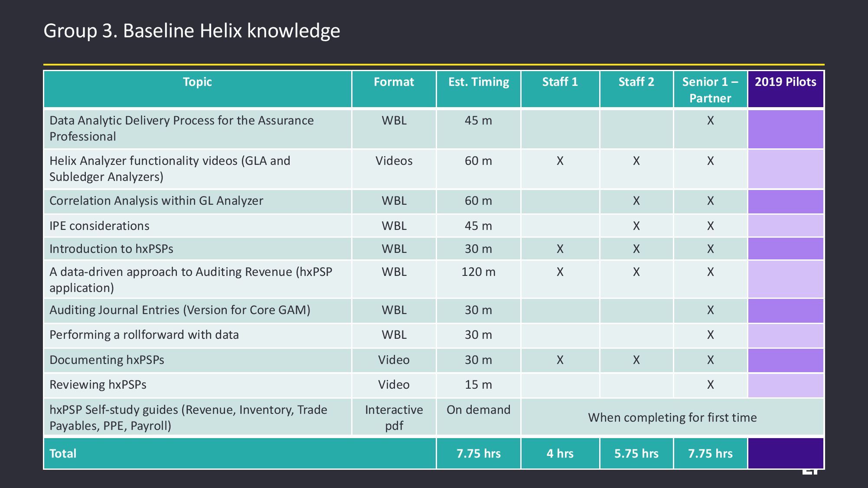Select the '120 m' timing cell

click(x=478, y=272)
